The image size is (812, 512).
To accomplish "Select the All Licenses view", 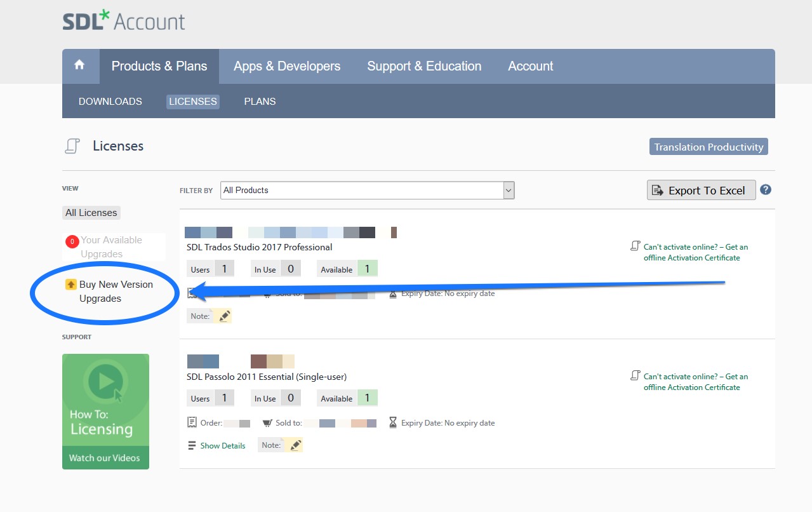I will pos(91,213).
